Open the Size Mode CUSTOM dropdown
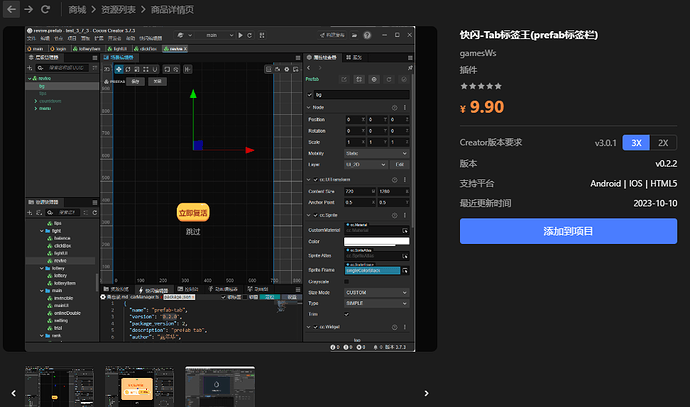Image resolution: width=690 pixels, height=407 pixels. (376, 293)
